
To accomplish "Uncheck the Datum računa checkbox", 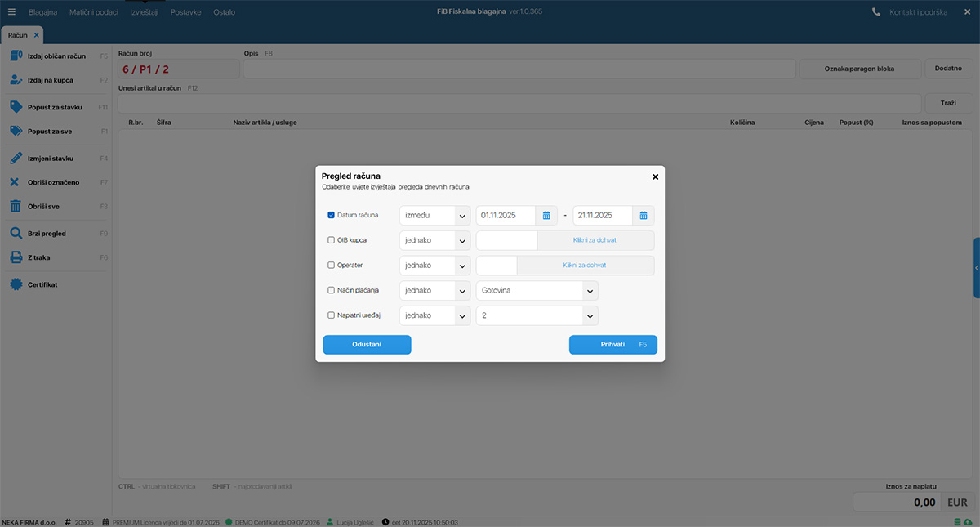I will [331, 216].
